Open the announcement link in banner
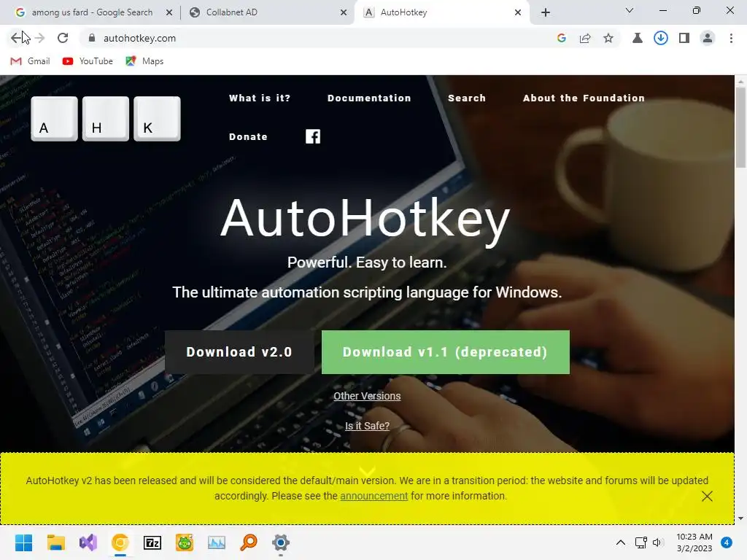Image resolution: width=747 pixels, height=560 pixels. coord(374,496)
